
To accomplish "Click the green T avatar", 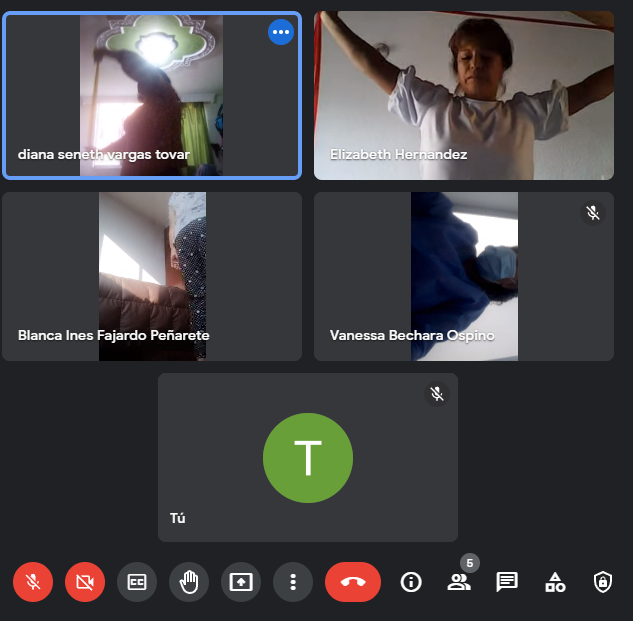I will (x=308, y=458).
